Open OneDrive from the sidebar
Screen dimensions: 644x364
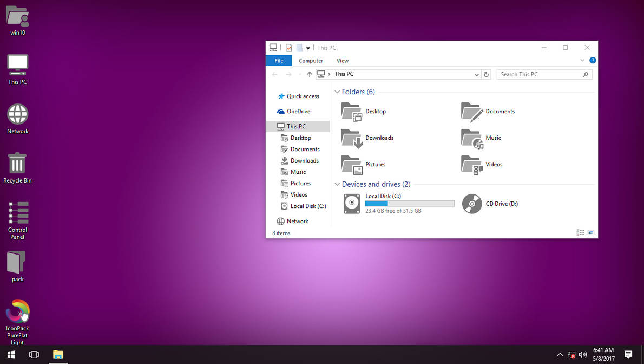(298, 111)
